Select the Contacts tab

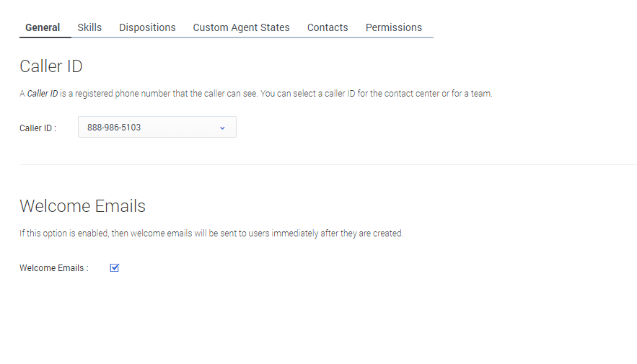click(x=328, y=27)
